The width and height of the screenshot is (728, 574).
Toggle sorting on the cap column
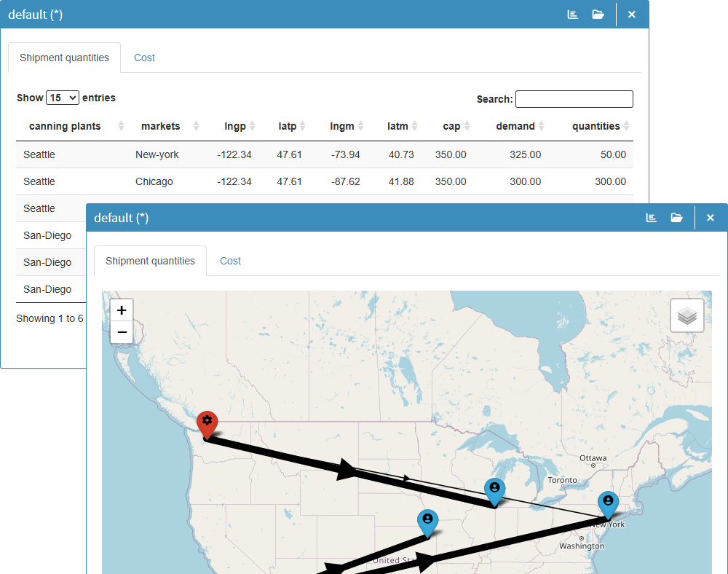(x=450, y=125)
